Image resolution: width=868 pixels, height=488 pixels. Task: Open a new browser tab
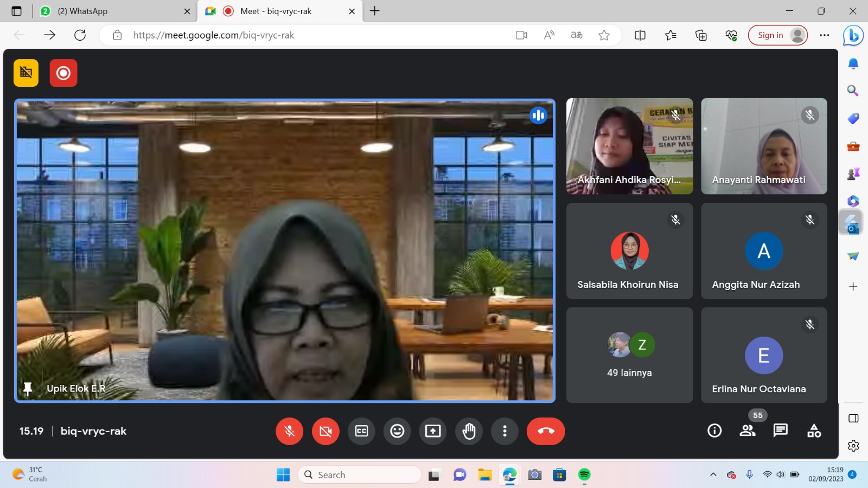pyautogui.click(x=374, y=11)
